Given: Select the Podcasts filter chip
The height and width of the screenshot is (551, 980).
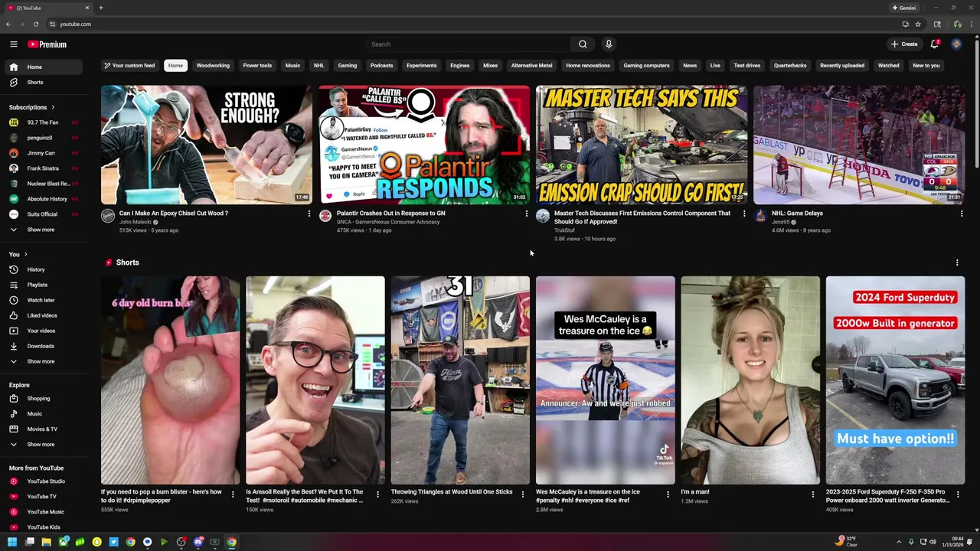Looking at the screenshot, I should (381, 66).
